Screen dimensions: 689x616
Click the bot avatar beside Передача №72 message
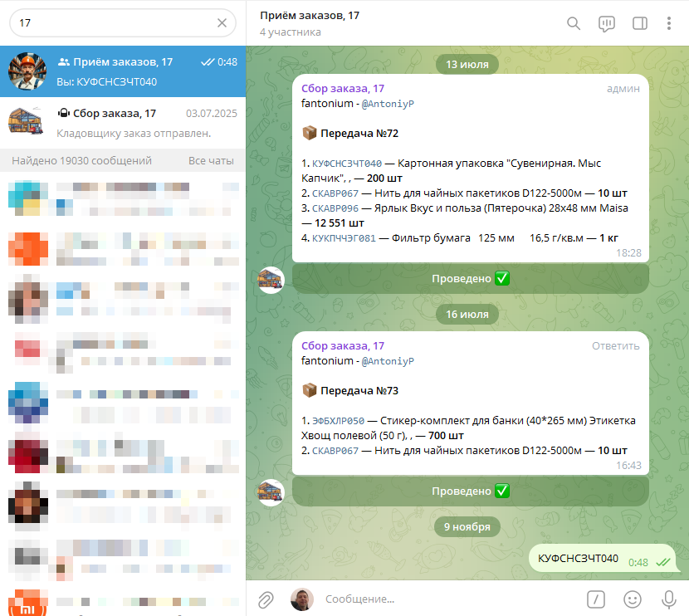pyautogui.click(x=271, y=280)
